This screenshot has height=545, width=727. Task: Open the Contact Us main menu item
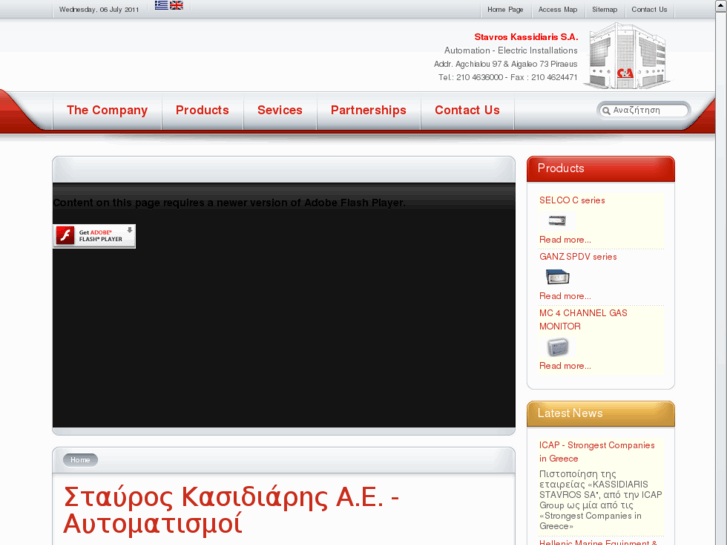467,110
